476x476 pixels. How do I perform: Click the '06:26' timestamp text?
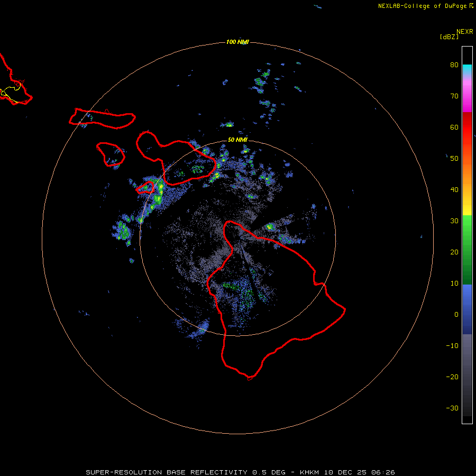[383, 472]
